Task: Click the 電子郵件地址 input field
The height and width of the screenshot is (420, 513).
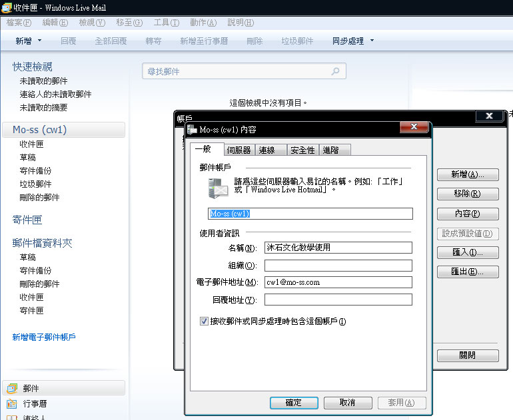Action: point(338,282)
